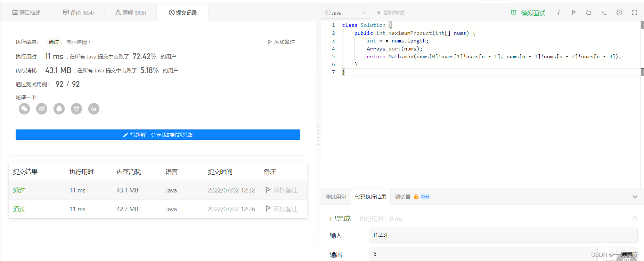Viewport: 644px width, 261px height.
Task: Click 写题解 share solution button
Action: [158, 135]
